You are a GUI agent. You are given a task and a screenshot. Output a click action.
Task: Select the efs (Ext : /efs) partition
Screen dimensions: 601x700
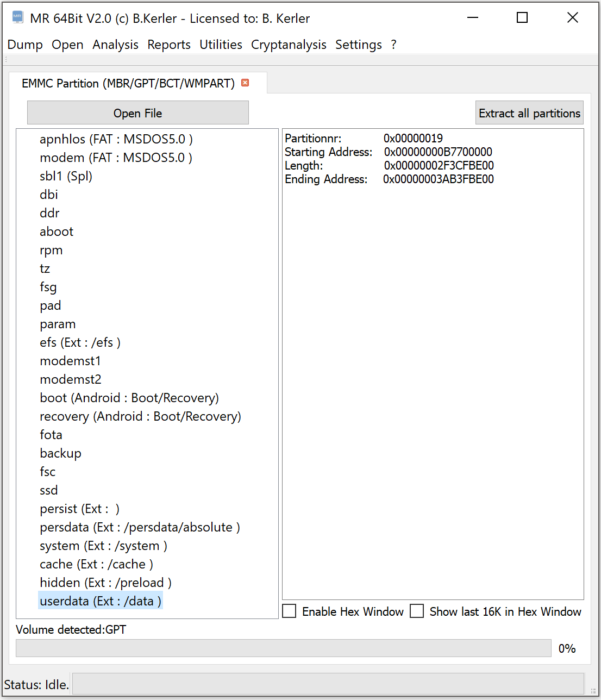[80, 342]
